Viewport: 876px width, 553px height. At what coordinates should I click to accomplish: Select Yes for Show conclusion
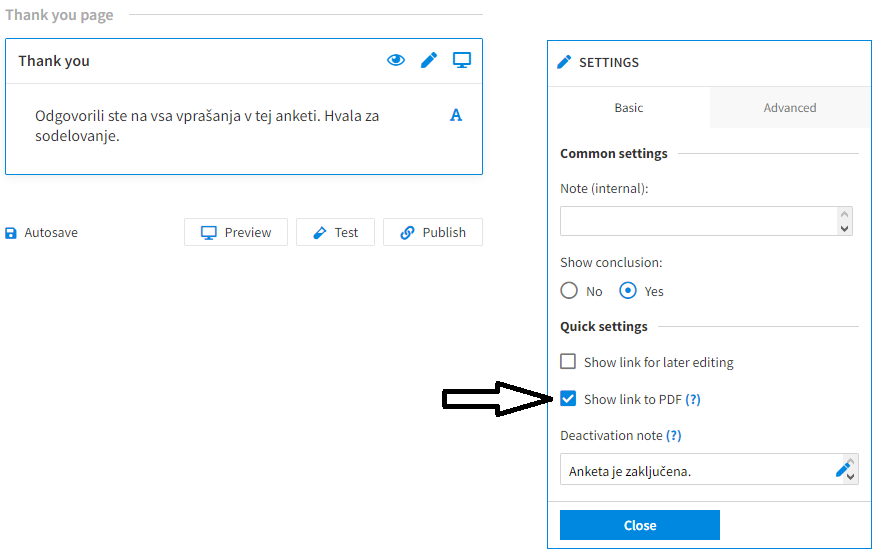click(x=628, y=290)
